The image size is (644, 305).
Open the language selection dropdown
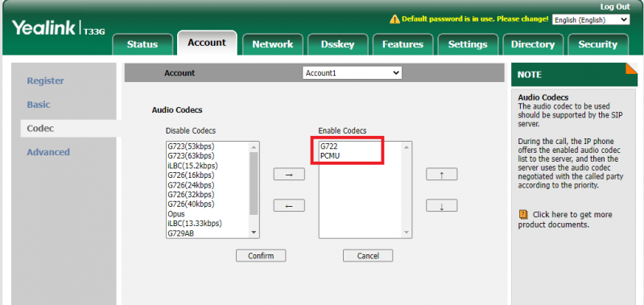[591, 19]
